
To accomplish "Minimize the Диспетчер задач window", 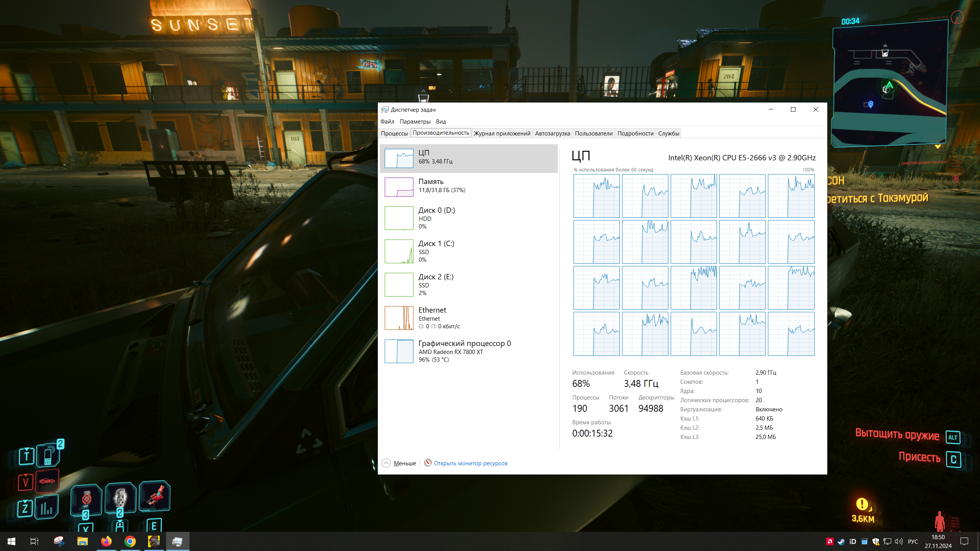I will 771,109.
